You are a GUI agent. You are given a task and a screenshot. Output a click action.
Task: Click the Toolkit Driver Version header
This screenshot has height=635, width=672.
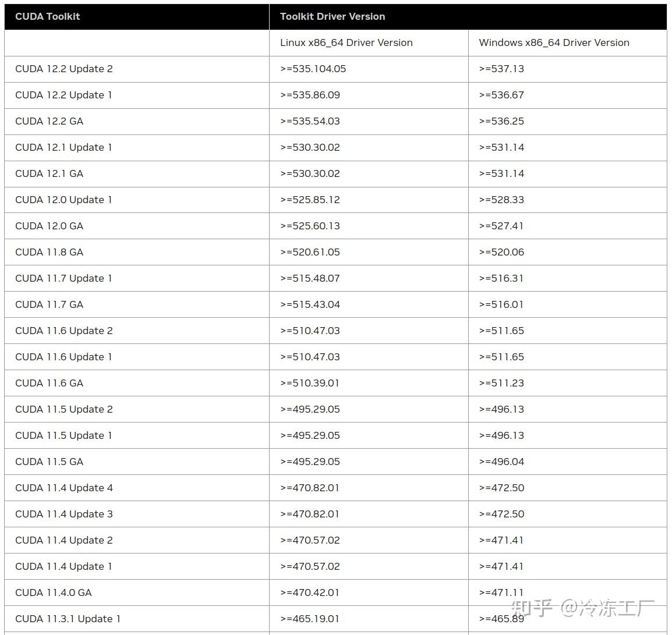pos(333,17)
